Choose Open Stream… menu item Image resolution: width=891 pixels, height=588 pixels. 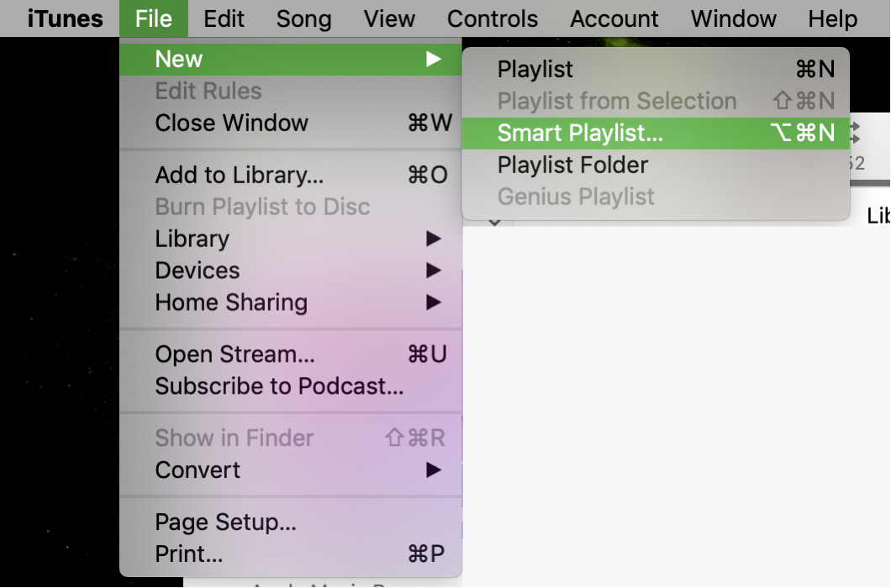[290, 354]
